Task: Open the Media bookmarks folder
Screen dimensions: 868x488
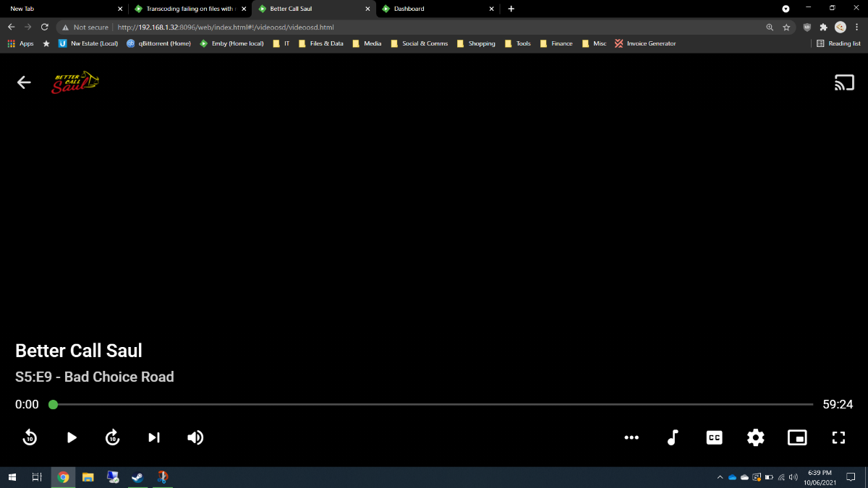Action: pos(367,43)
